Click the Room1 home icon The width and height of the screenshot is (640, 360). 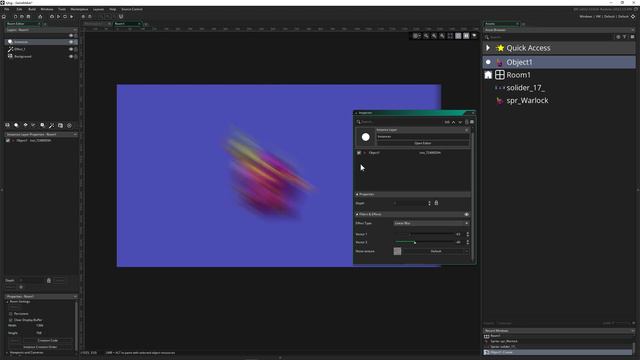(488, 75)
